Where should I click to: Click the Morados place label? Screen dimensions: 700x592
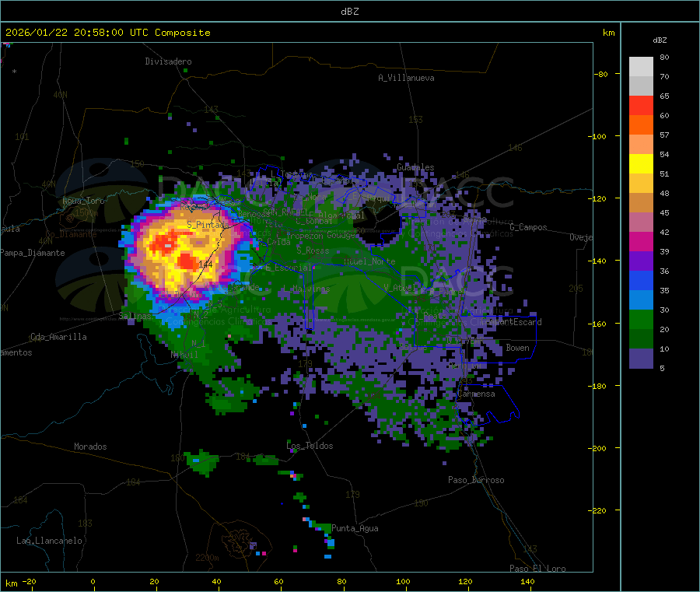click(90, 447)
